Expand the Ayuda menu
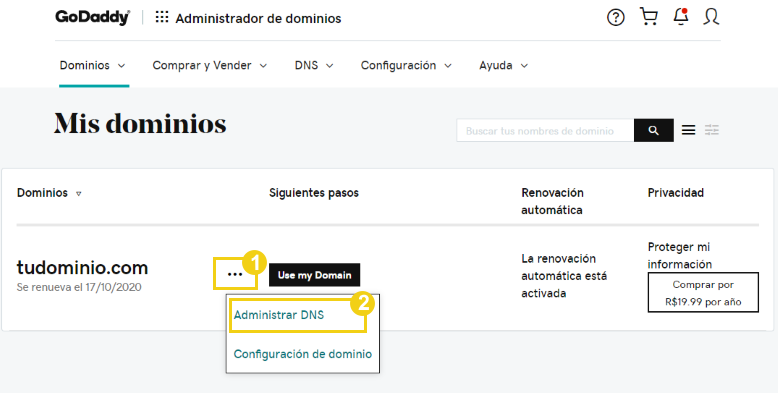The width and height of the screenshot is (778, 393). 504,66
